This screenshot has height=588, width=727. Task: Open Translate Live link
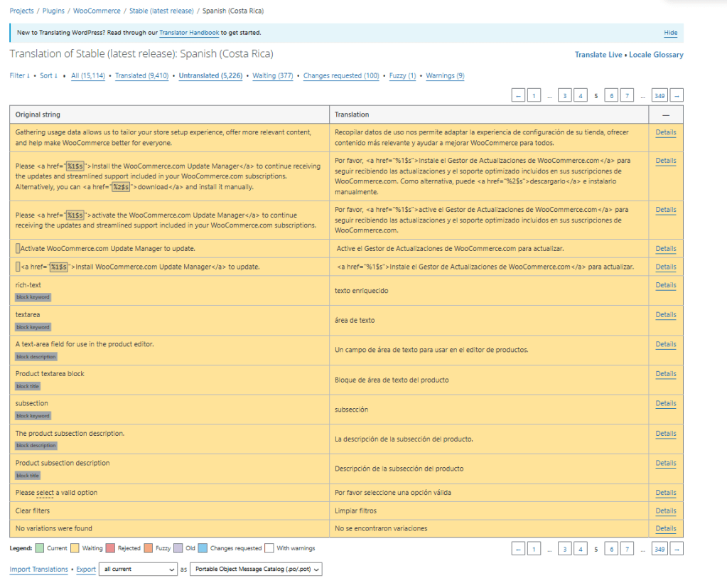click(598, 55)
